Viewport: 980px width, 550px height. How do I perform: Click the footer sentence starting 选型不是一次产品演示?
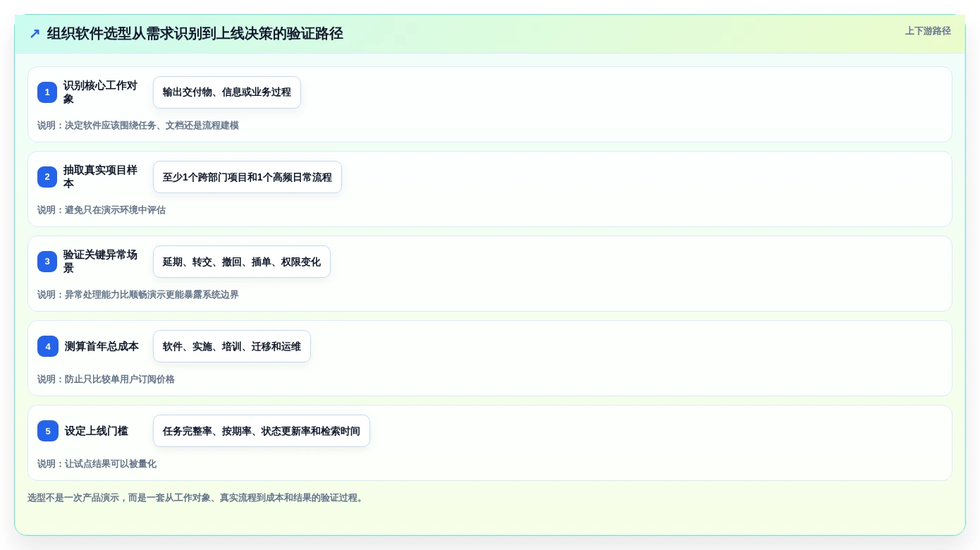point(197,498)
